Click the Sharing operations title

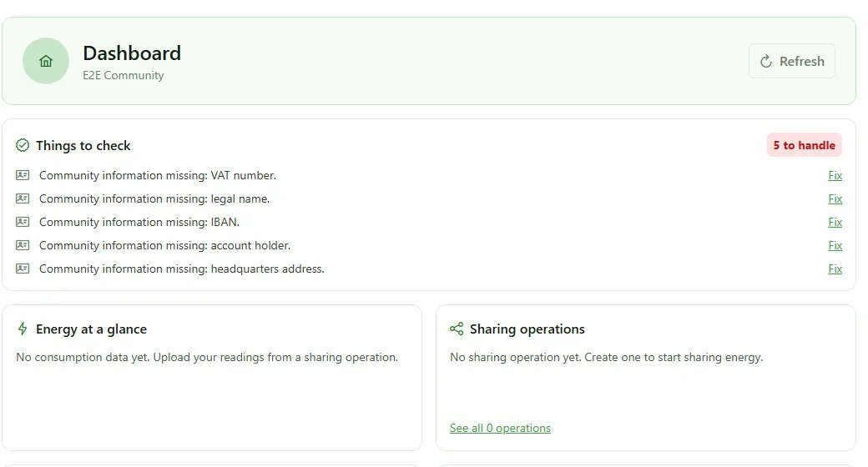[527, 329]
